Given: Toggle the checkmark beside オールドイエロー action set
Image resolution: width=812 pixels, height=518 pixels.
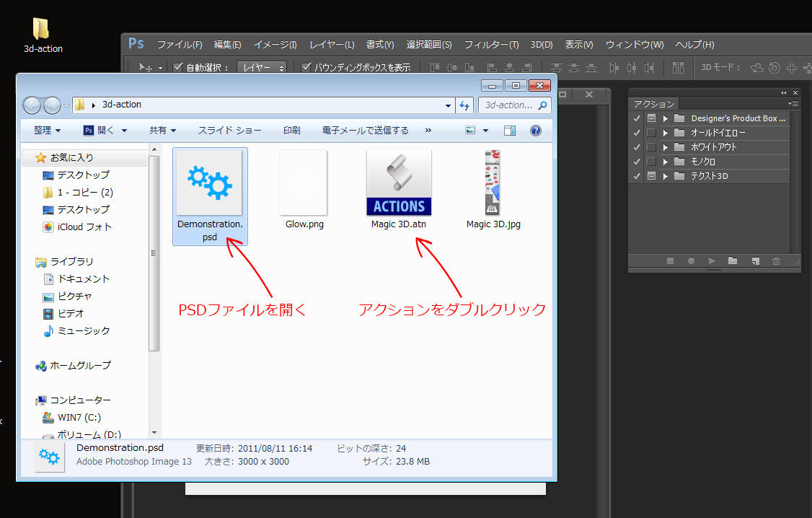Looking at the screenshot, I should pyautogui.click(x=636, y=132).
